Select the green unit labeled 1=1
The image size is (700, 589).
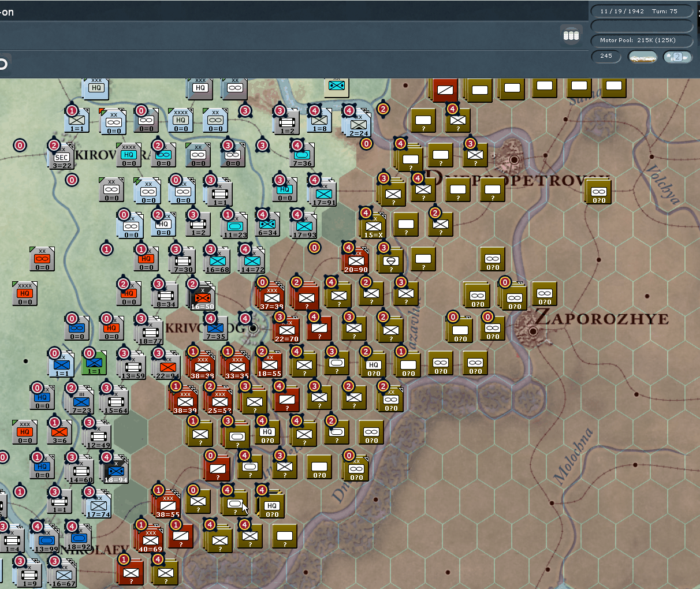click(94, 363)
